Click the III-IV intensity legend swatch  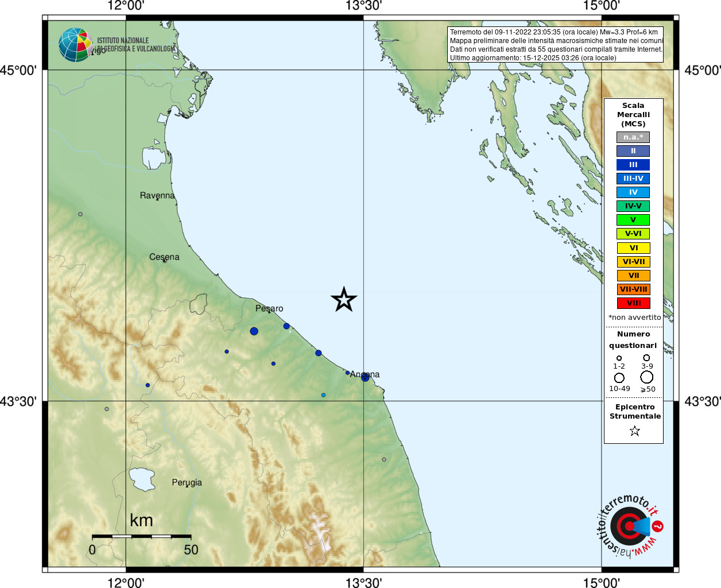(633, 179)
